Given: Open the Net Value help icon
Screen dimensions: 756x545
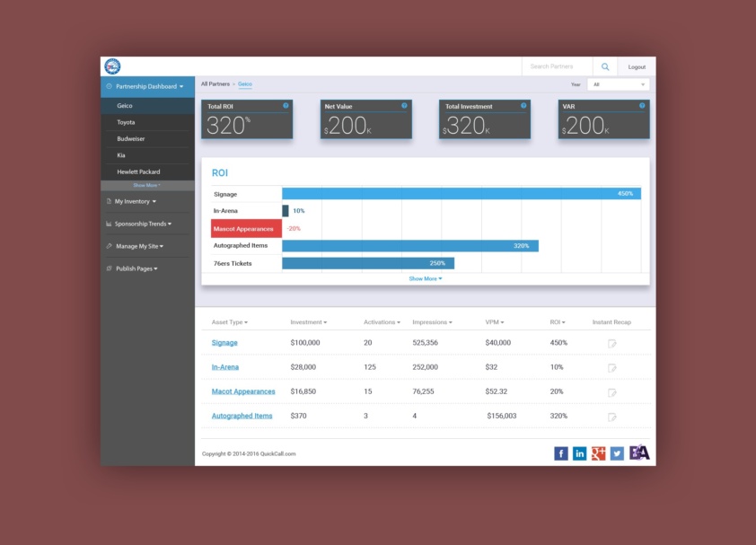Looking at the screenshot, I should [x=404, y=106].
